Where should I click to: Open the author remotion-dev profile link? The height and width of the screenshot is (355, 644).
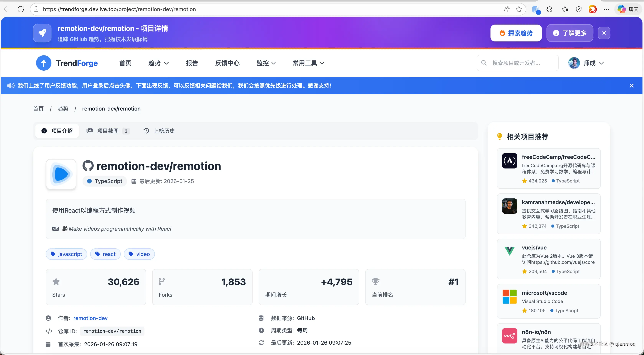point(91,318)
